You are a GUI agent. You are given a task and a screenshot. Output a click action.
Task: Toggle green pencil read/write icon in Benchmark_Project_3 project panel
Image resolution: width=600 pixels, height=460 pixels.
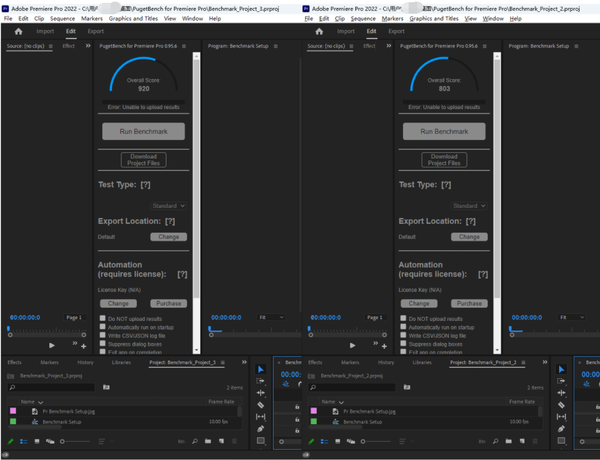click(11, 441)
